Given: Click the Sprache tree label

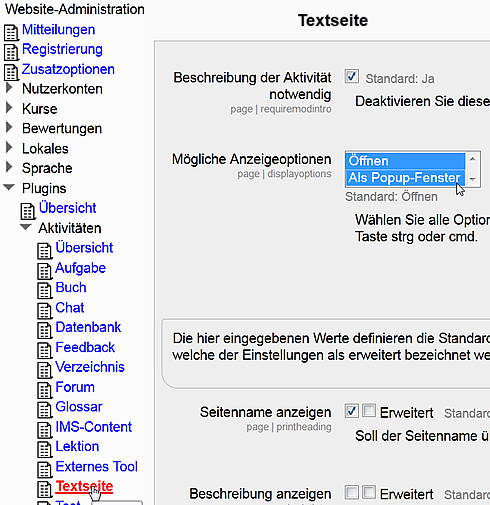Looking at the screenshot, I should (47, 168).
